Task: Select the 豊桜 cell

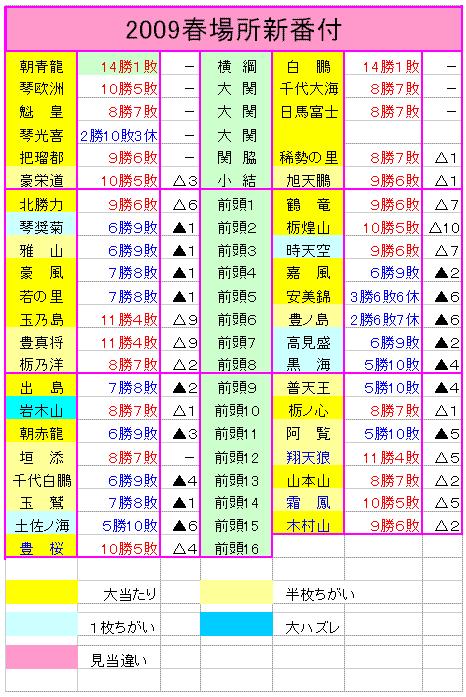Action: (41, 546)
